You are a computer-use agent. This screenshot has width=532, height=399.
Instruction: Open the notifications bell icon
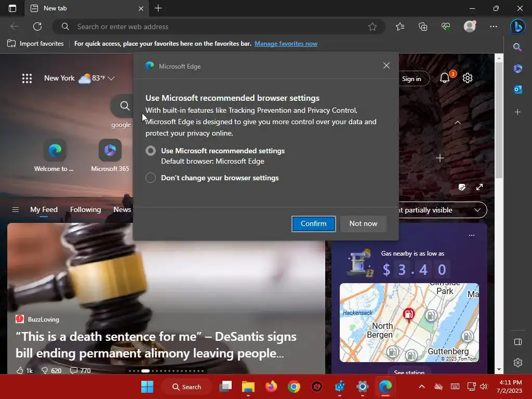445,78
